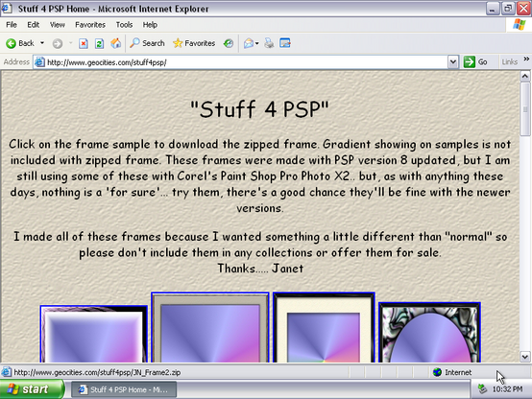
Task: Click the IE title bar page icon
Action: [x=7, y=8]
